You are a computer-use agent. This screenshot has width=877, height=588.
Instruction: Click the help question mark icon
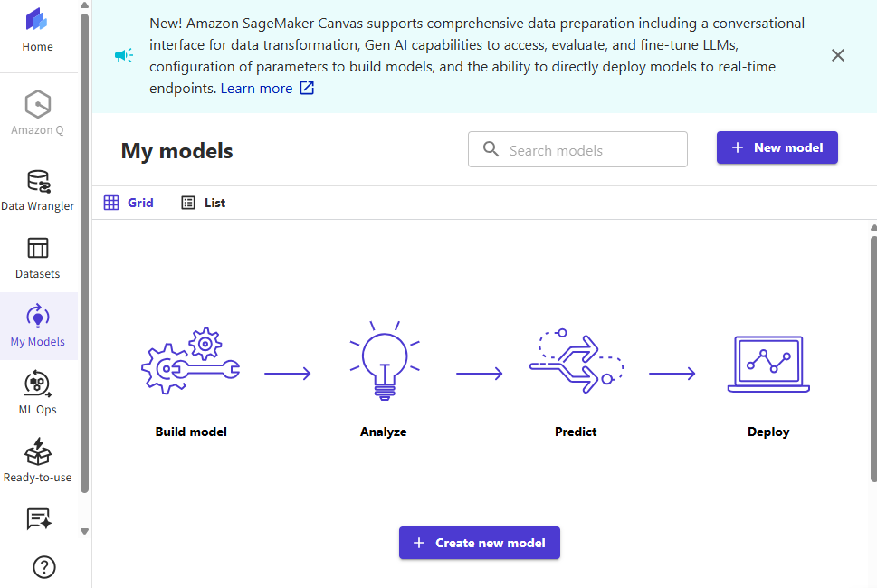coord(44,567)
